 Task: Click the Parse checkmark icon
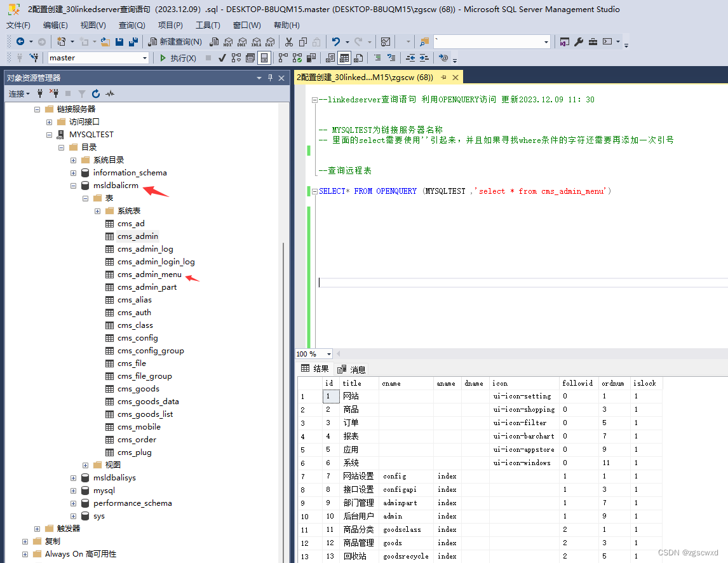[222, 58]
